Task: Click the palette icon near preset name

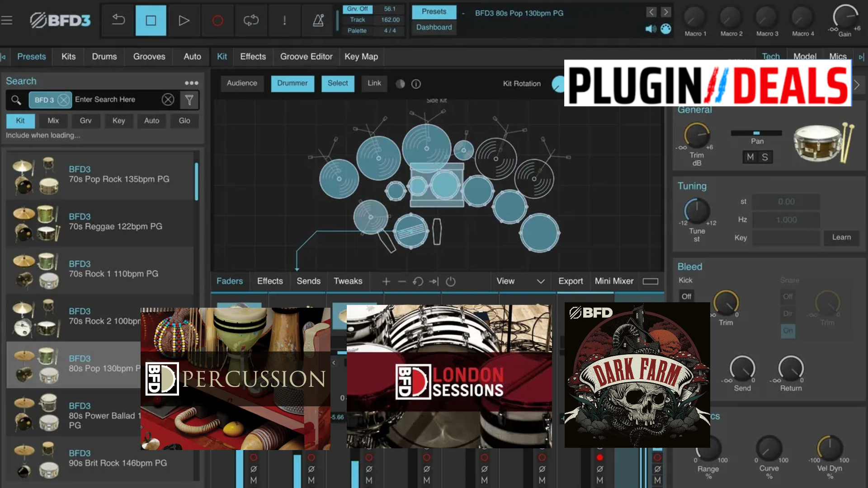Action: click(x=666, y=29)
